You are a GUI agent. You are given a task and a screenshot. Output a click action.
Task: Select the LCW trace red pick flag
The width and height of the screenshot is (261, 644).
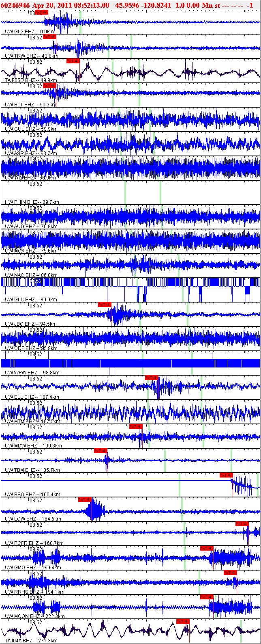[x=85, y=499]
